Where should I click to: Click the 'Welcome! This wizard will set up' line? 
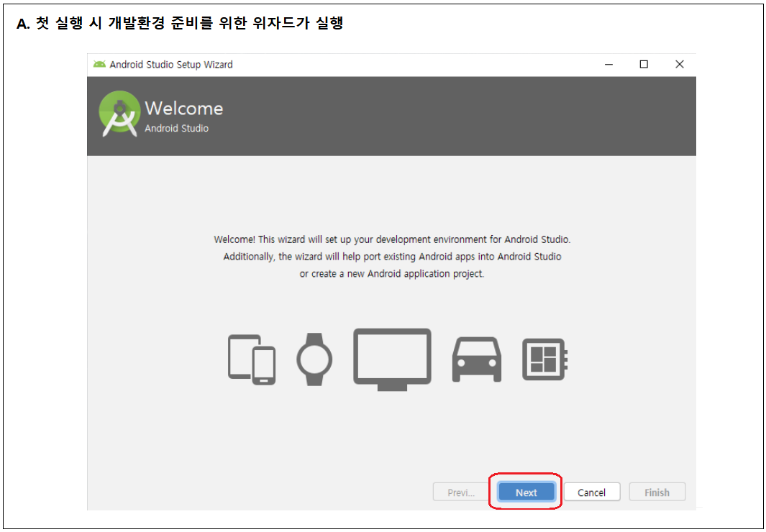tap(392, 239)
